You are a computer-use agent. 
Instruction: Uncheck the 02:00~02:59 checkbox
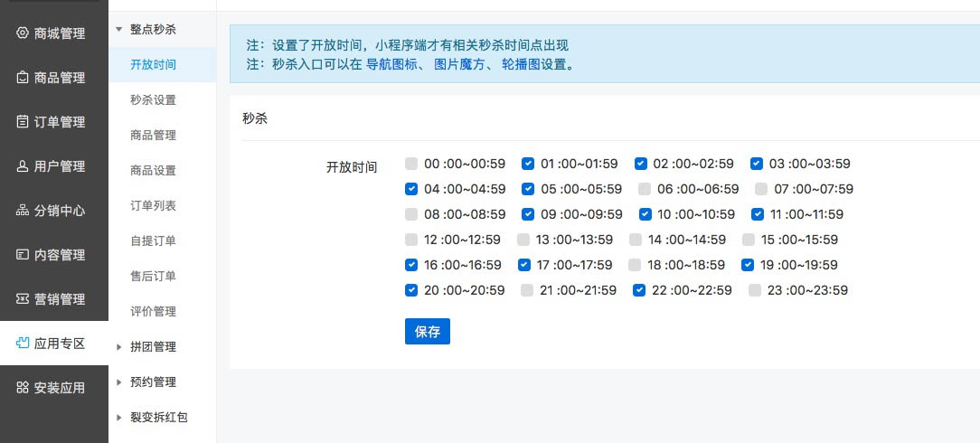pyautogui.click(x=641, y=164)
